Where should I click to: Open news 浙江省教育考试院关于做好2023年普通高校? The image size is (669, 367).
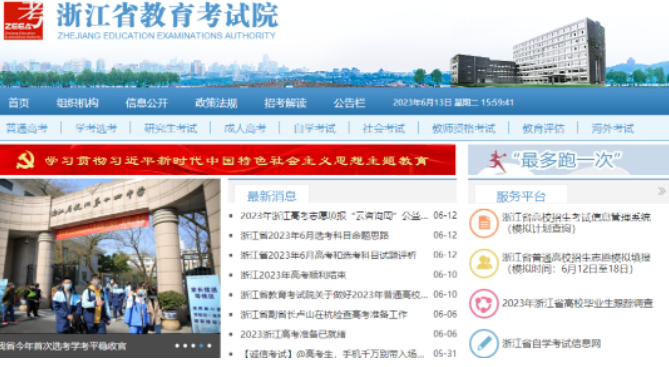click(334, 295)
